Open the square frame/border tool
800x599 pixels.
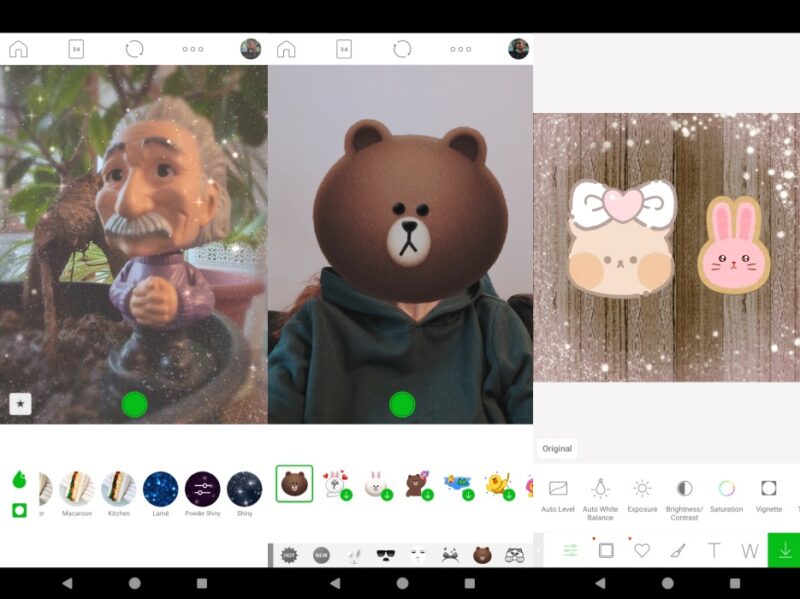(605, 550)
